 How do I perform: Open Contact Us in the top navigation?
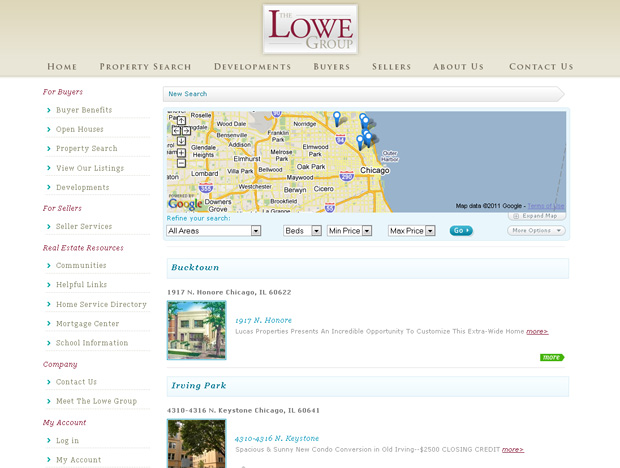pyautogui.click(x=541, y=66)
